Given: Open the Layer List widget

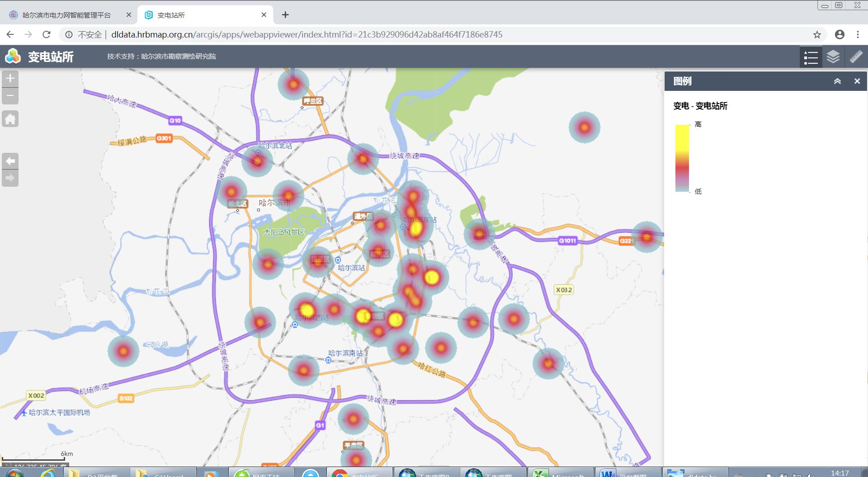Looking at the screenshot, I should click(833, 57).
